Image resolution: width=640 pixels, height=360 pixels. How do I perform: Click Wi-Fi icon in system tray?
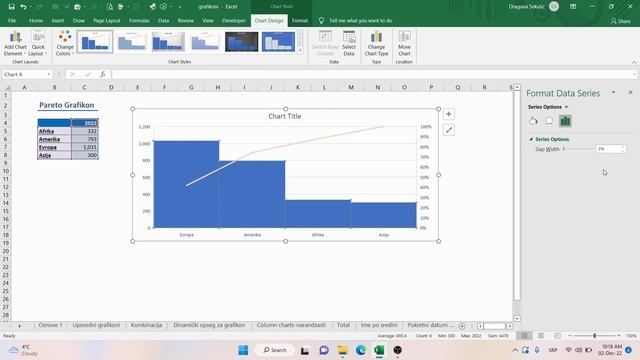[x=568, y=350]
